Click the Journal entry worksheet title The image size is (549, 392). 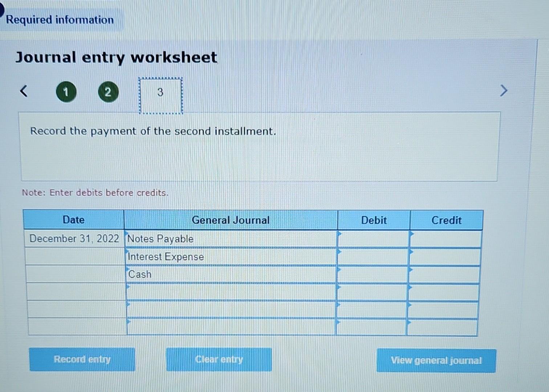point(117,57)
